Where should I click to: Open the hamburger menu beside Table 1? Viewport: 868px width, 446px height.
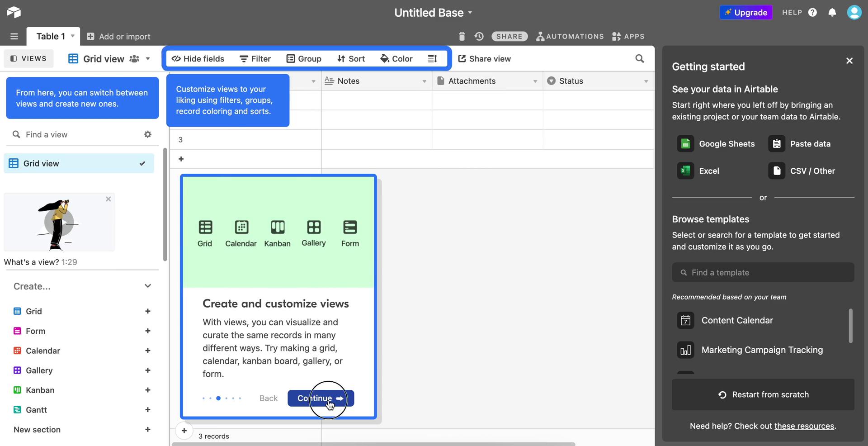14,36
